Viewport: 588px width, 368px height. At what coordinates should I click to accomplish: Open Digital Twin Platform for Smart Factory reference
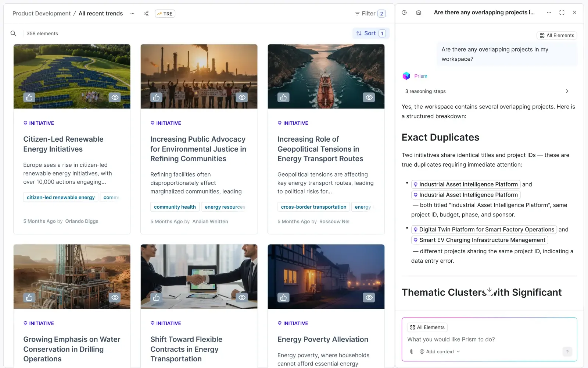coord(484,230)
